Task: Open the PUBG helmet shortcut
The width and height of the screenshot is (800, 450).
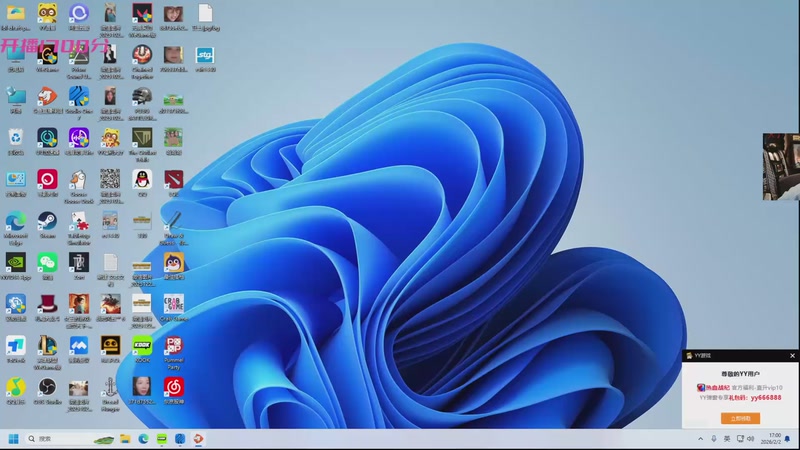Action: [142, 96]
